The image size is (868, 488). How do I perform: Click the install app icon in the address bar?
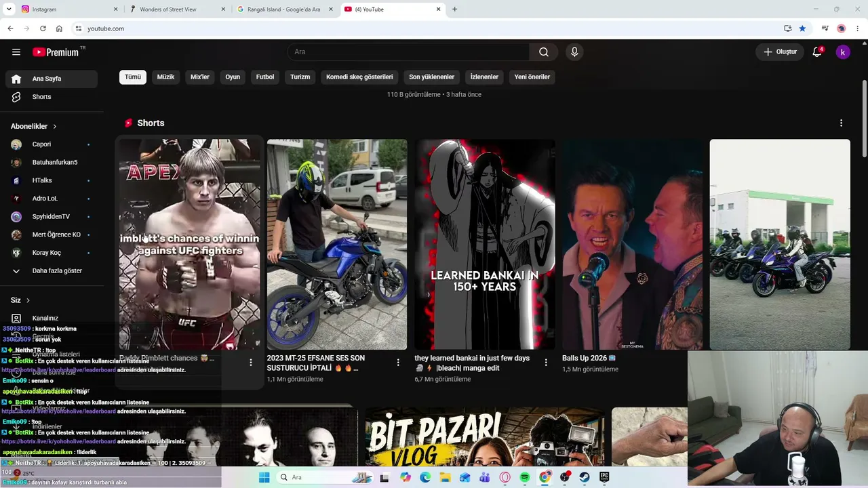click(787, 28)
